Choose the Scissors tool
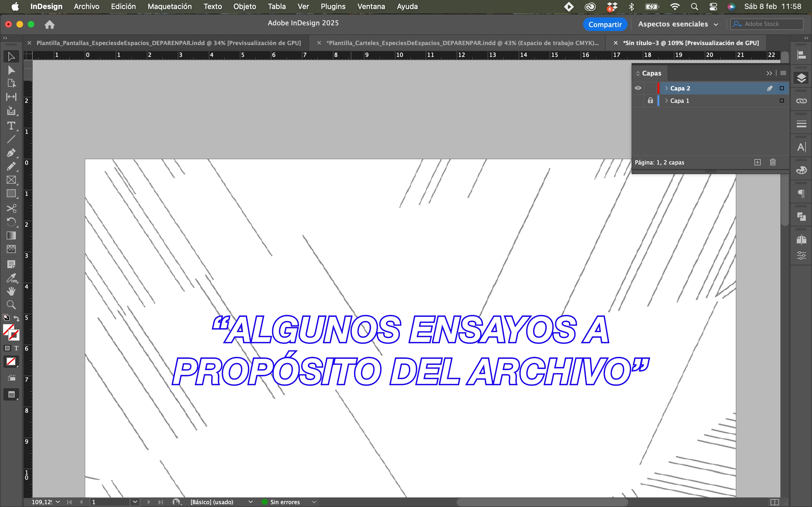Viewport: 812px width, 507px height. pyautogui.click(x=11, y=208)
